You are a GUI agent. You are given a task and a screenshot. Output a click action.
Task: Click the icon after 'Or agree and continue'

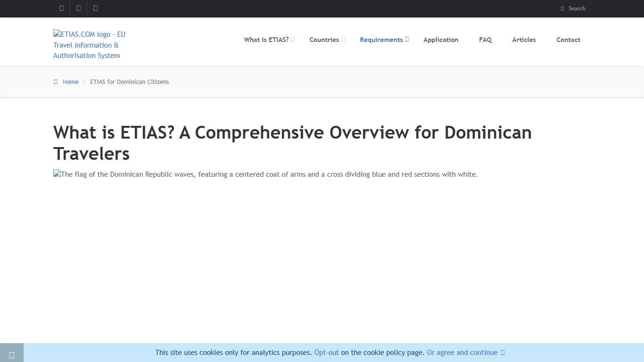click(x=503, y=353)
